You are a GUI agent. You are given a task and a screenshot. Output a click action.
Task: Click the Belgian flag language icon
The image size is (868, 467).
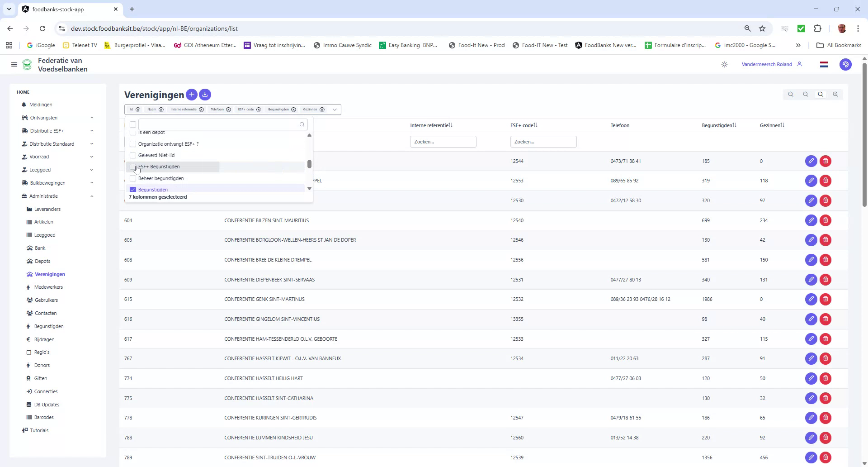pyautogui.click(x=824, y=64)
